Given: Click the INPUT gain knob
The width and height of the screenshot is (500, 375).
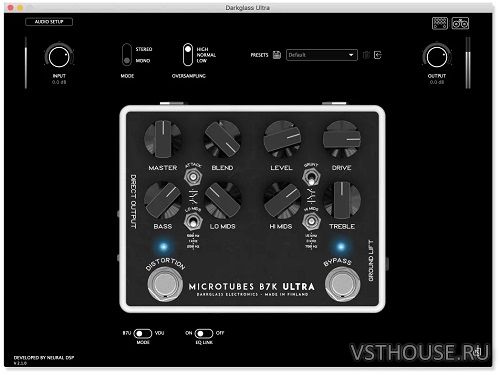Looking at the screenshot, I should click(59, 57).
